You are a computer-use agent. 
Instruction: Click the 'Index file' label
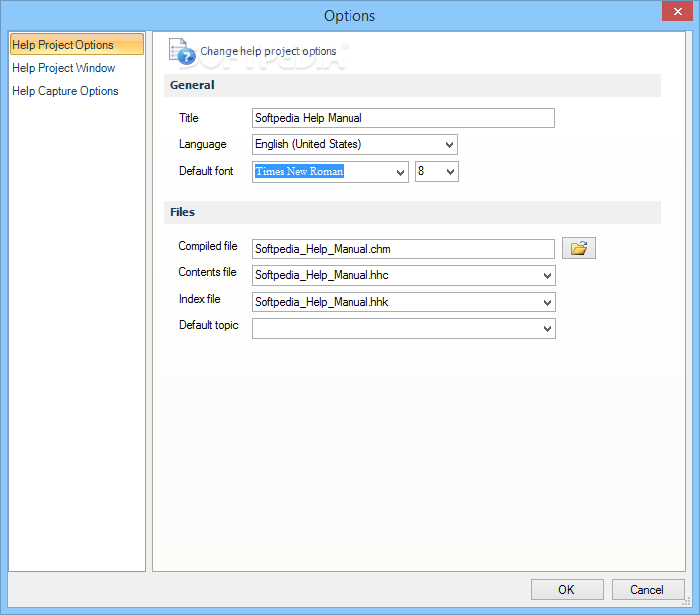pos(200,299)
